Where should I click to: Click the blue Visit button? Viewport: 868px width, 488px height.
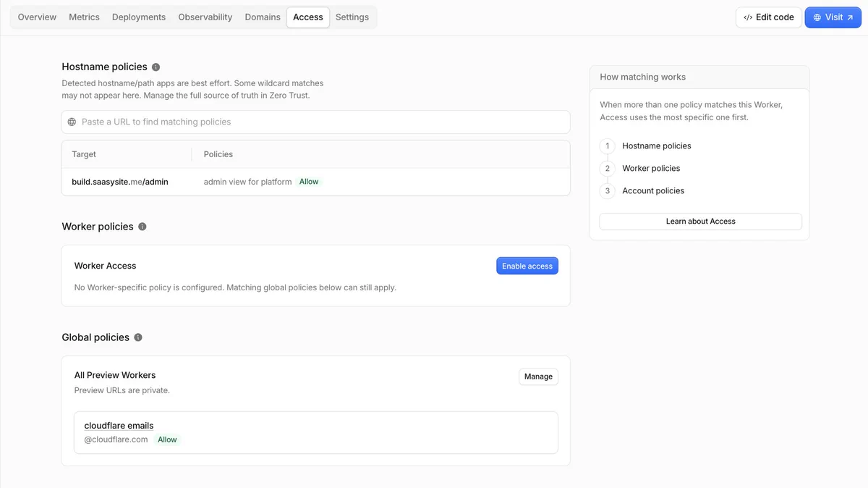[x=833, y=17]
